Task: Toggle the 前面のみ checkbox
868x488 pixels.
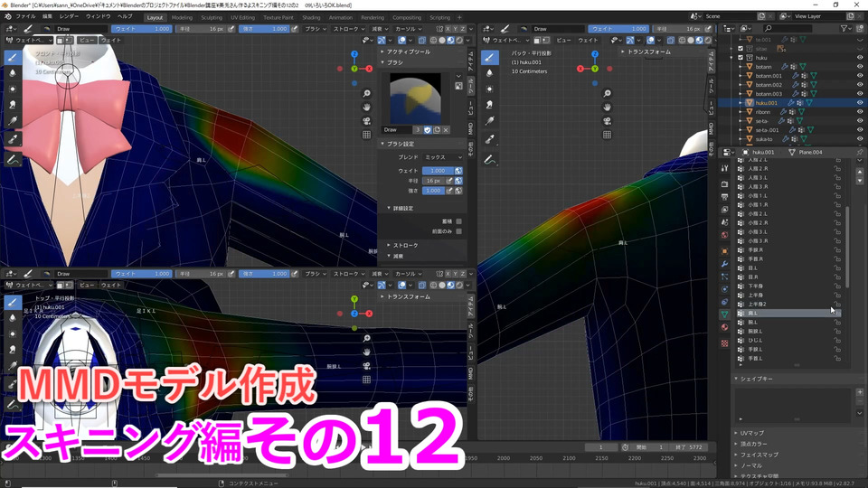Action: pos(458,231)
